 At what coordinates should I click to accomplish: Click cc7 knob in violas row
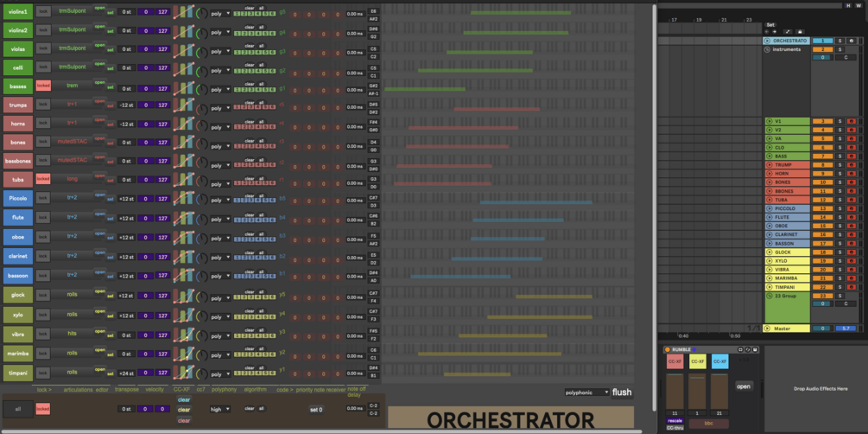(202, 52)
